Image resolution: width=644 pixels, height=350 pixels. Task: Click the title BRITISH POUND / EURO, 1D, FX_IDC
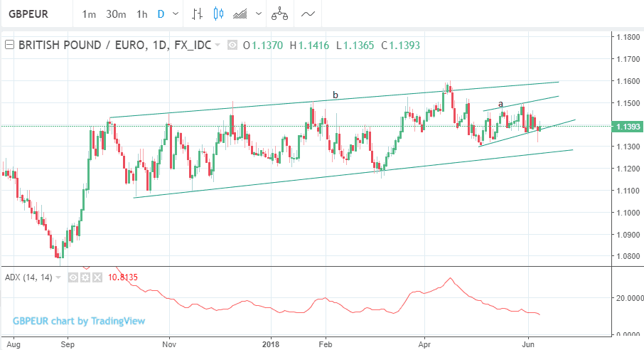114,45
